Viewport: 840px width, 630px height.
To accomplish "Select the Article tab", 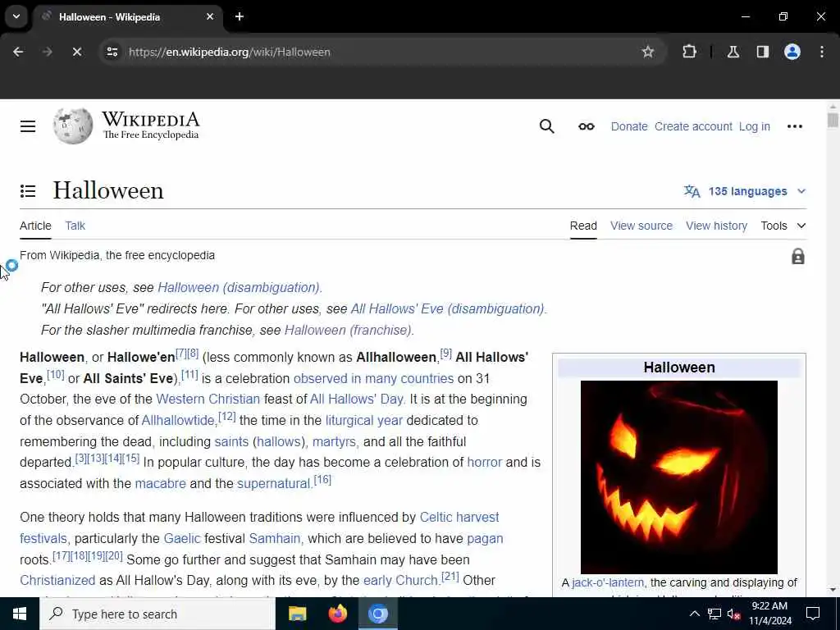I will pos(35,226).
